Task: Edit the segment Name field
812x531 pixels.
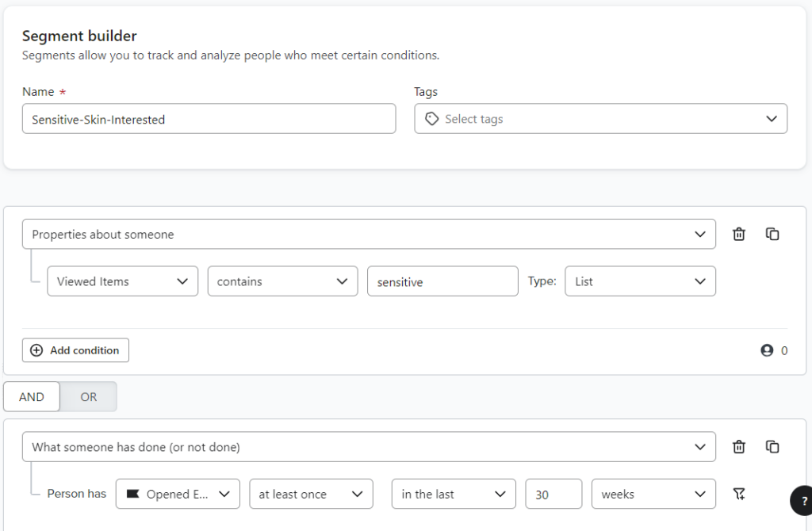Action: [209, 118]
